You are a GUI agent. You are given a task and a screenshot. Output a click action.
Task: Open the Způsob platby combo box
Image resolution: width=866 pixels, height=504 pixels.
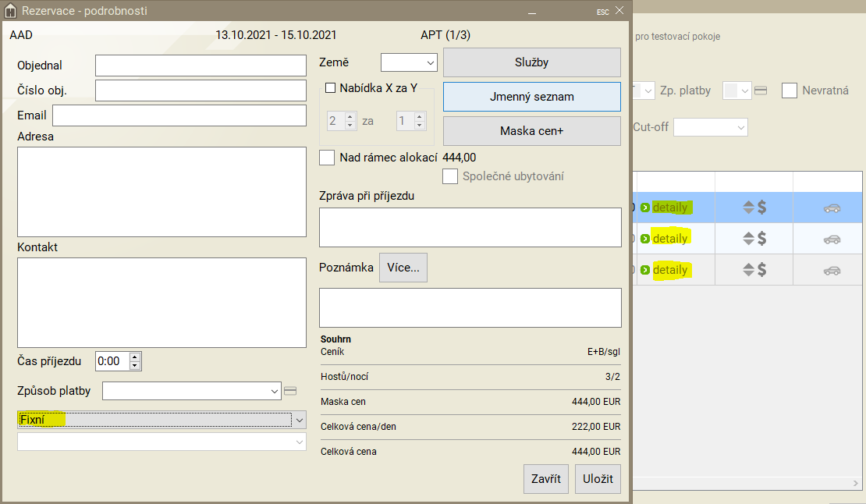tap(274, 391)
